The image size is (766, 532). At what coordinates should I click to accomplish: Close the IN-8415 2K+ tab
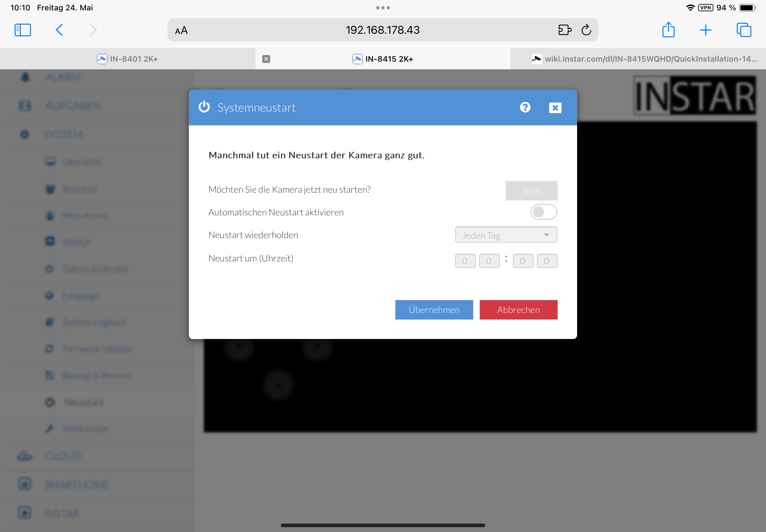(x=266, y=59)
